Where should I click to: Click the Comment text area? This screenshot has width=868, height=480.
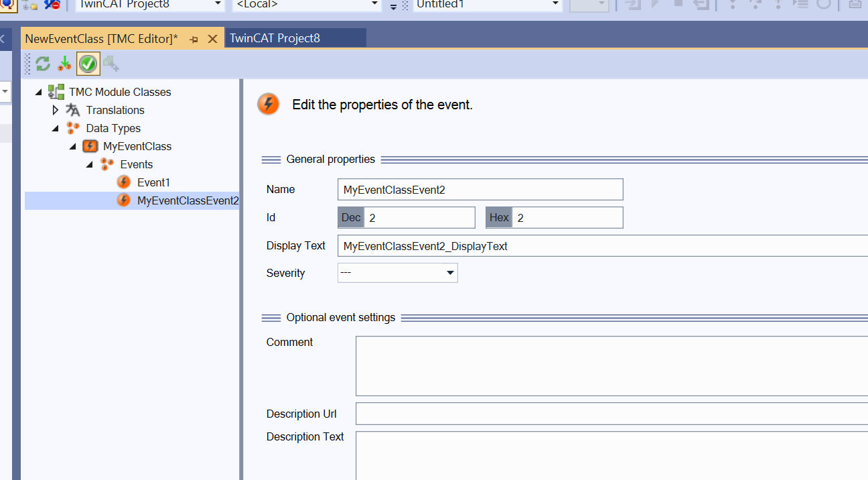(x=611, y=366)
